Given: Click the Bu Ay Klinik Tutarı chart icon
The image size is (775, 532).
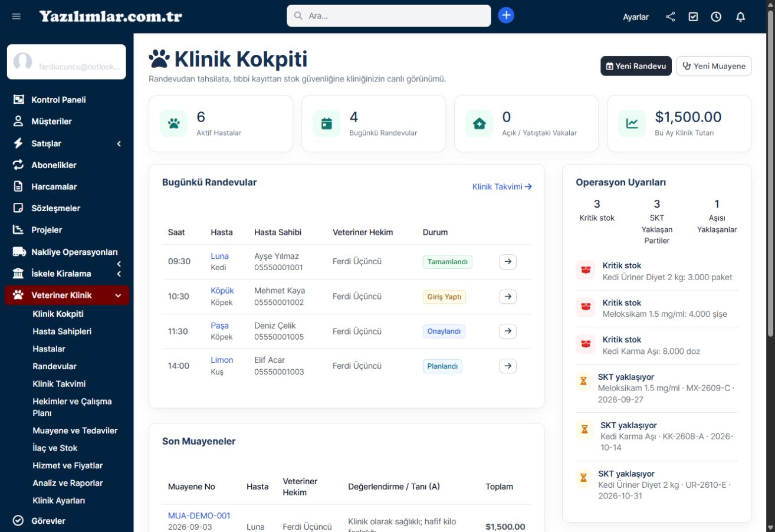Looking at the screenshot, I should click(x=632, y=124).
